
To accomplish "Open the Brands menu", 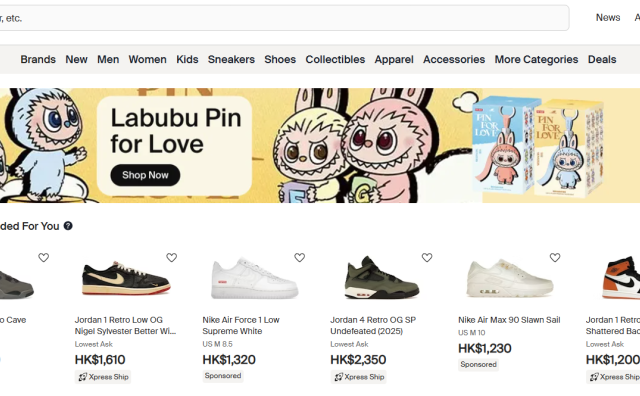I will pos(38,60).
